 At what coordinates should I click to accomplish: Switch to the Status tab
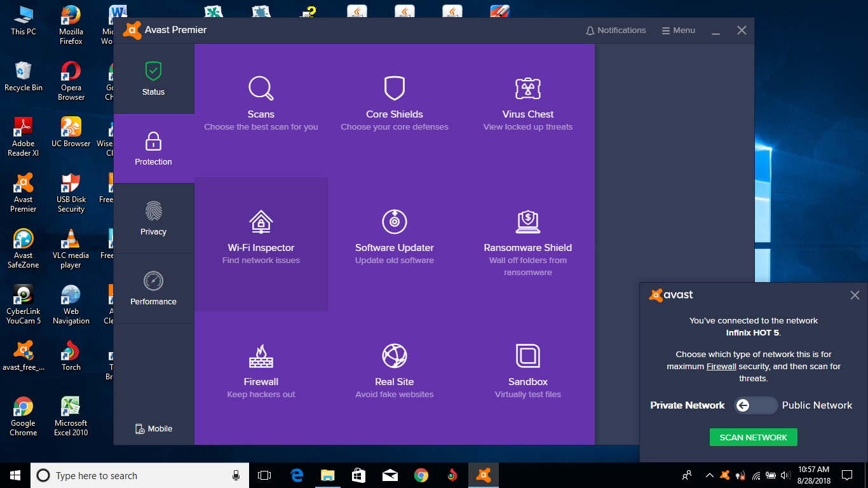click(154, 79)
